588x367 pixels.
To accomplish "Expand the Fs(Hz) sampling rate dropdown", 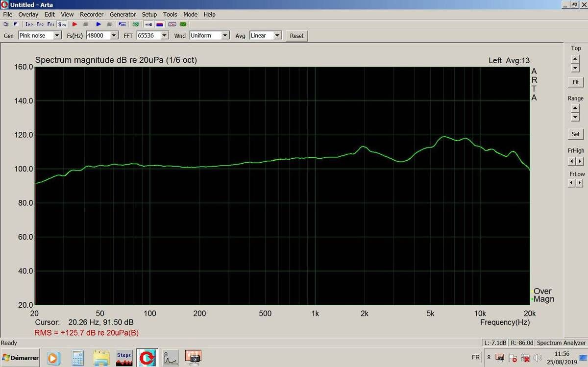I will [x=114, y=36].
